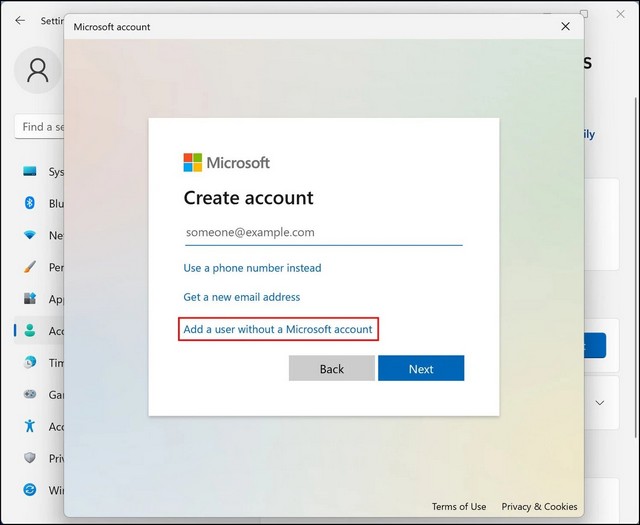Click the Back button
The image size is (640, 525).
click(331, 368)
